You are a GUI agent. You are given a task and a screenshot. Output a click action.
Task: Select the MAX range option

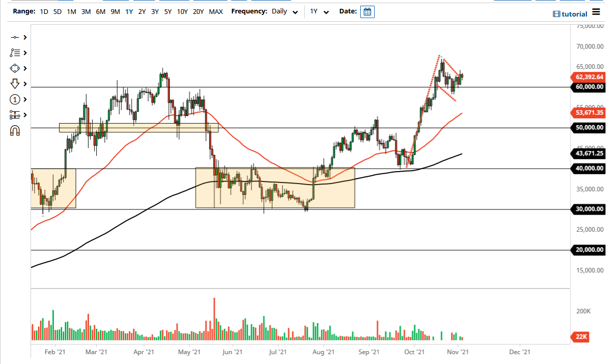[216, 11]
